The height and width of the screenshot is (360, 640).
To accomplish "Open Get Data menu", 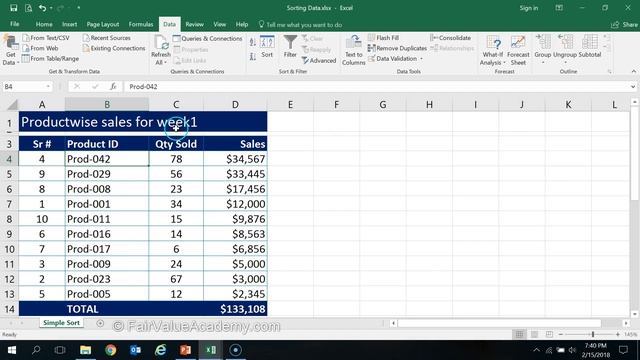I will click(x=10, y=51).
